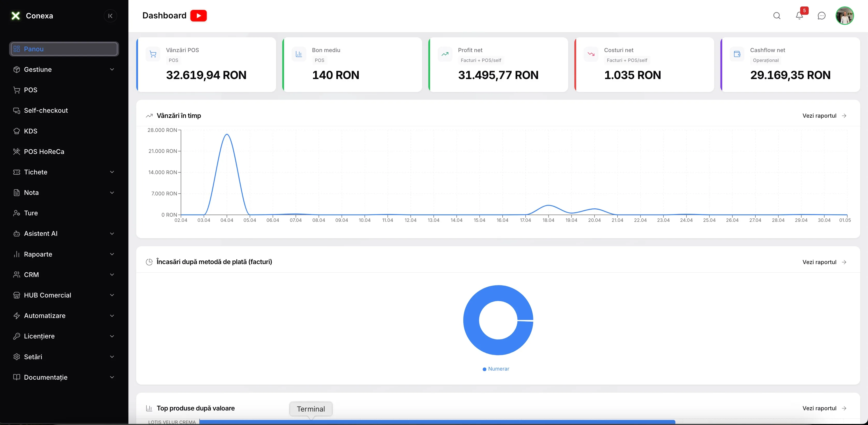The height and width of the screenshot is (425, 868).
Task: Open notifications bell with 5 badge
Action: click(x=800, y=16)
